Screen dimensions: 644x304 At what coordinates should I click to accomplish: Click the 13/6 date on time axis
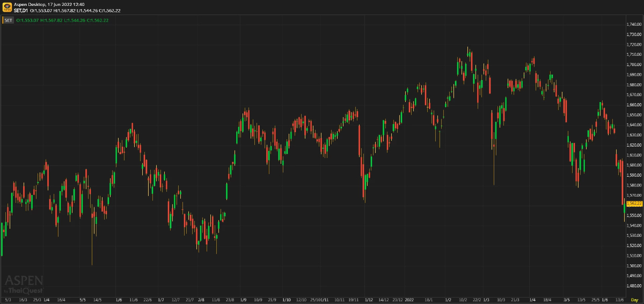pyautogui.click(x=619, y=300)
